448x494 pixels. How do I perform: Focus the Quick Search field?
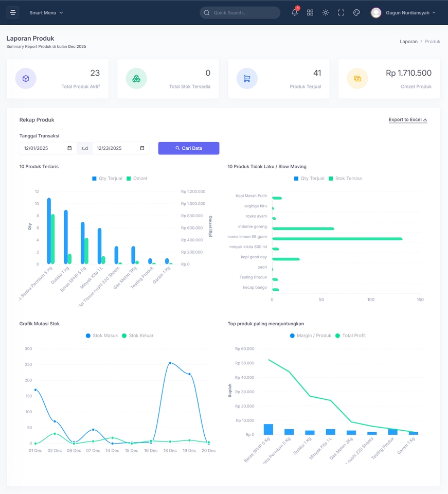click(240, 12)
